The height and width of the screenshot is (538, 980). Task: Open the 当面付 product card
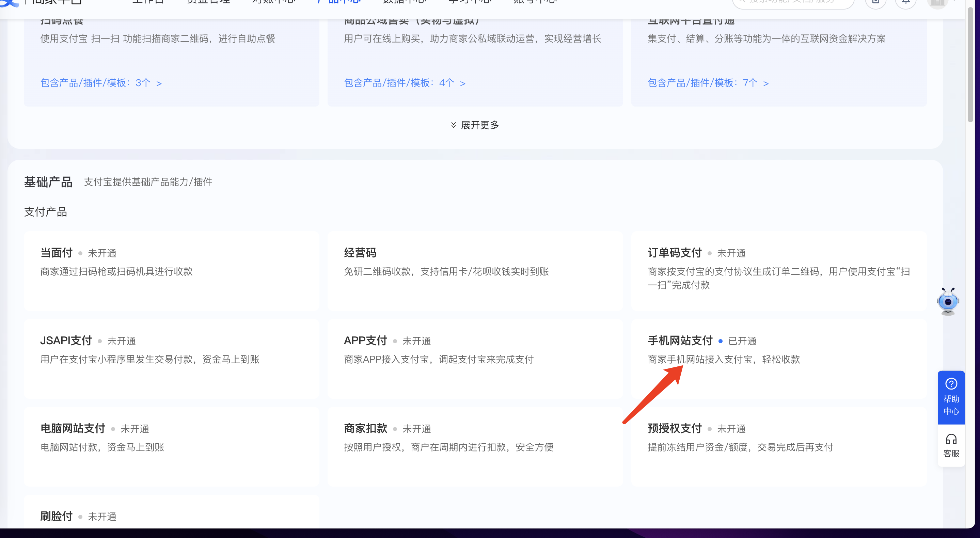[x=171, y=271]
